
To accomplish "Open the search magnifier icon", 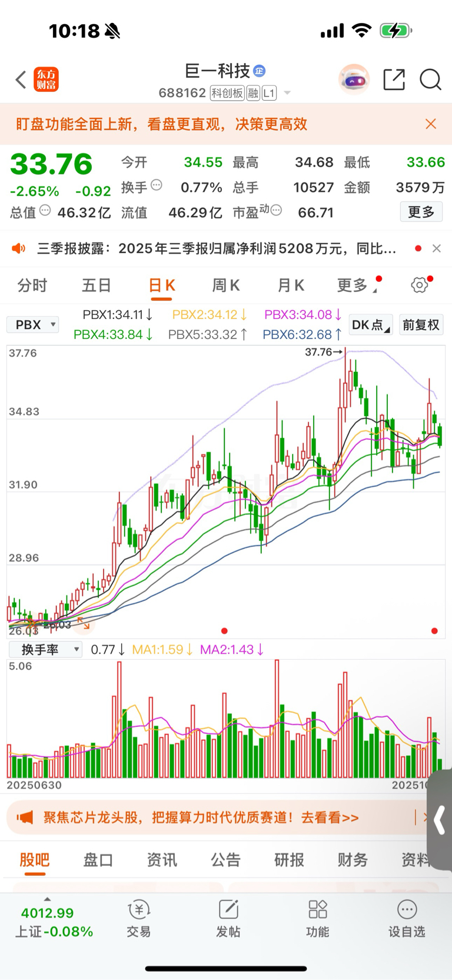I will [x=430, y=79].
